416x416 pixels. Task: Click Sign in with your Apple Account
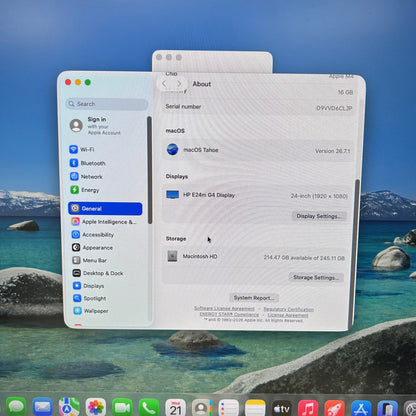[95, 126]
